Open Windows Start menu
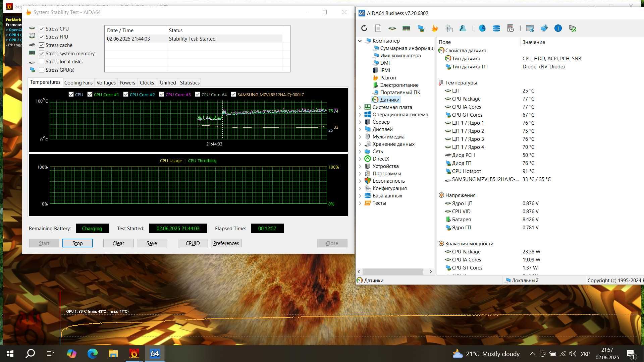The width and height of the screenshot is (644, 362). tap(10, 354)
